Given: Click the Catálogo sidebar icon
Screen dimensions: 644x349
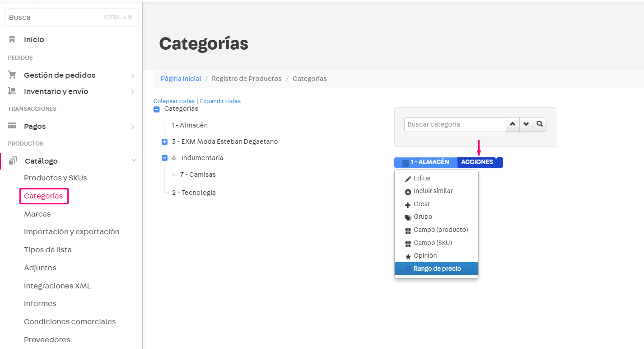Looking at the screenshot, I should click(12, 160).
